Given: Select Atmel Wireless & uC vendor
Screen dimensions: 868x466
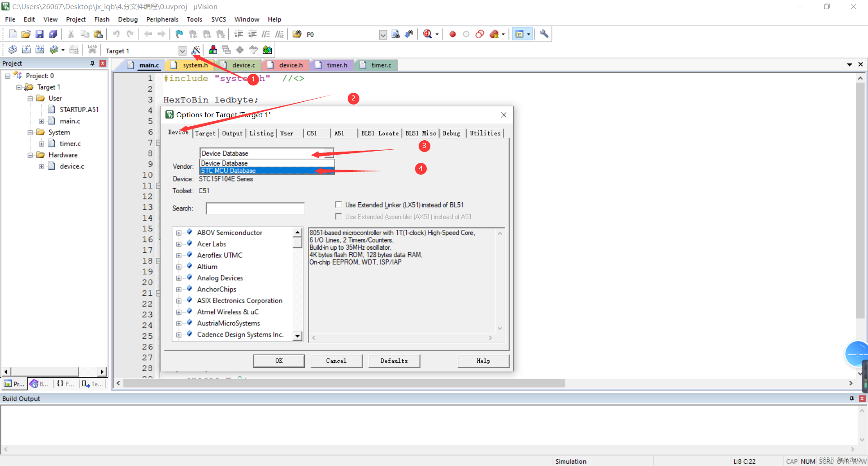Looking at the screenshot, I should 228,312.
